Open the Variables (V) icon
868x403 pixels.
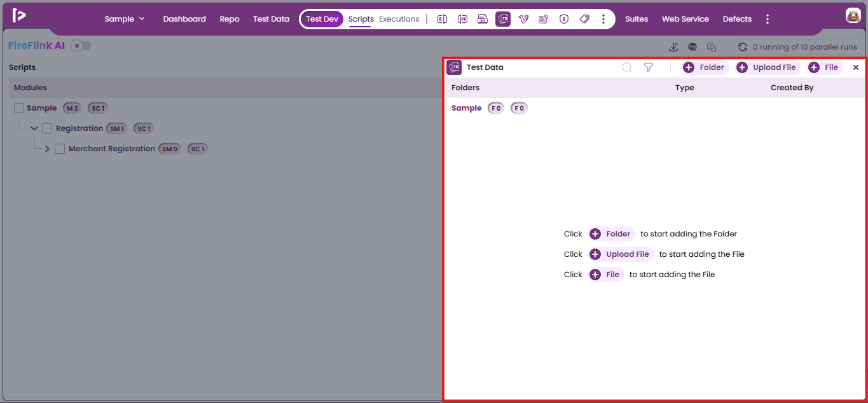coord(523,19)
